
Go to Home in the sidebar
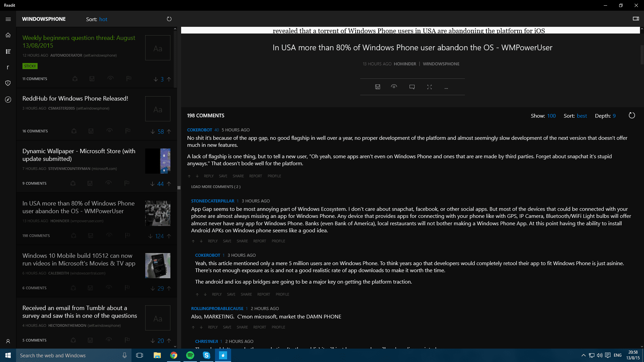click(8, 35)
